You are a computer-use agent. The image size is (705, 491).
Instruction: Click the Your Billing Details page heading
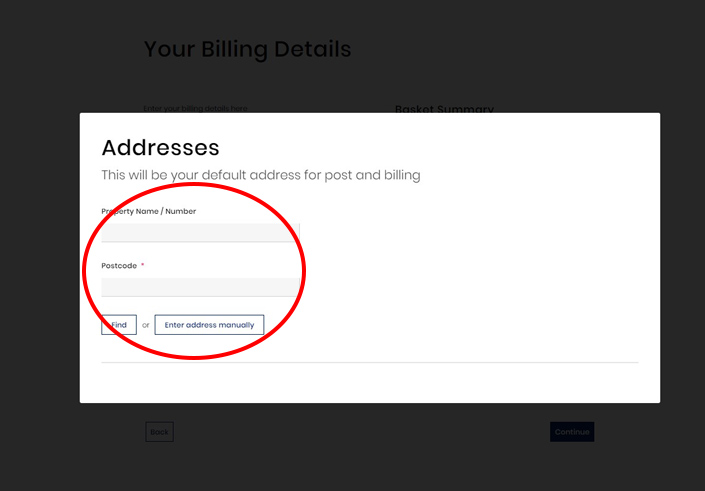247,49
